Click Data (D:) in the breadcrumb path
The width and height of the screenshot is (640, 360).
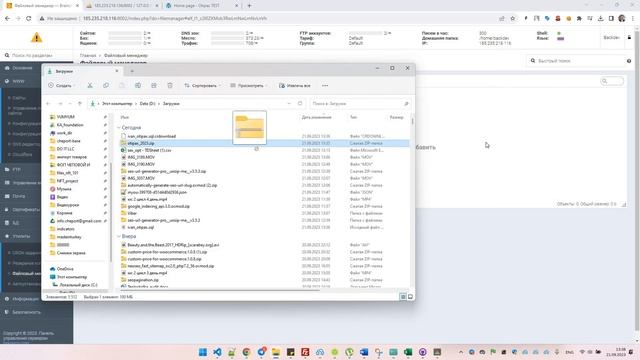[147, 104]
